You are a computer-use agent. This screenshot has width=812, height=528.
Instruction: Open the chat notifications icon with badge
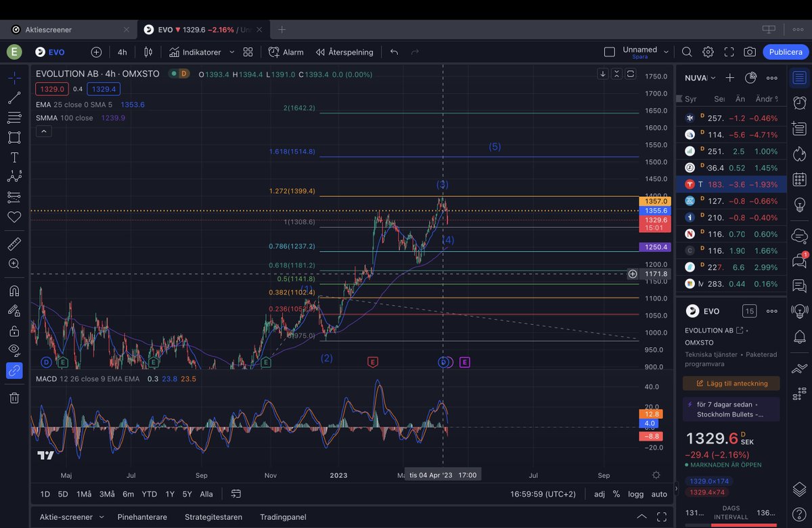[x=799, y=261]
